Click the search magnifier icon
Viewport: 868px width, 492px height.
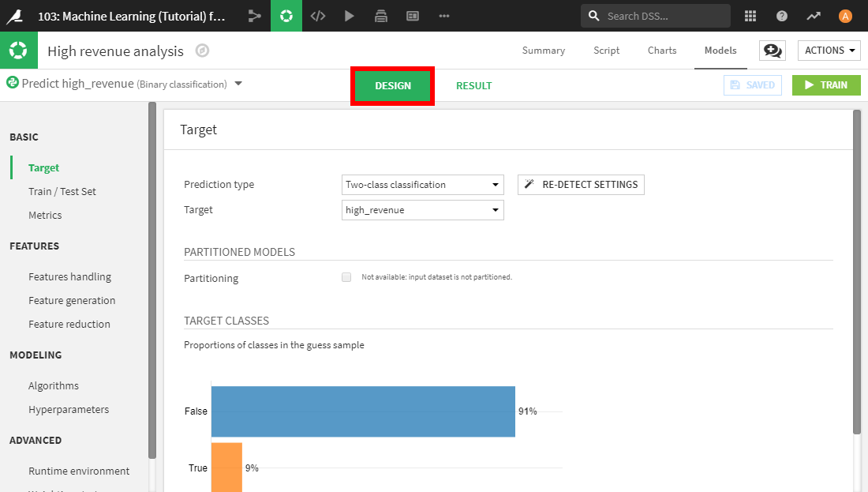(x=594, y=16)
